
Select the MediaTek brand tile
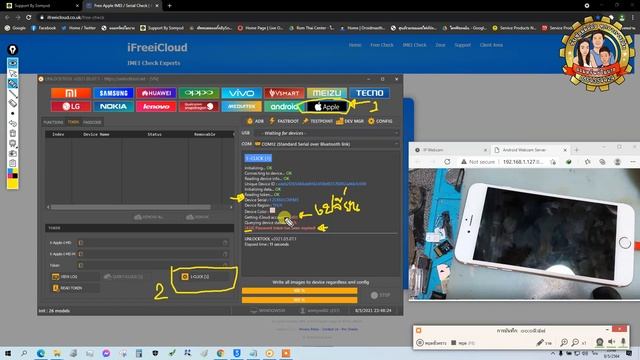point(242,107)
